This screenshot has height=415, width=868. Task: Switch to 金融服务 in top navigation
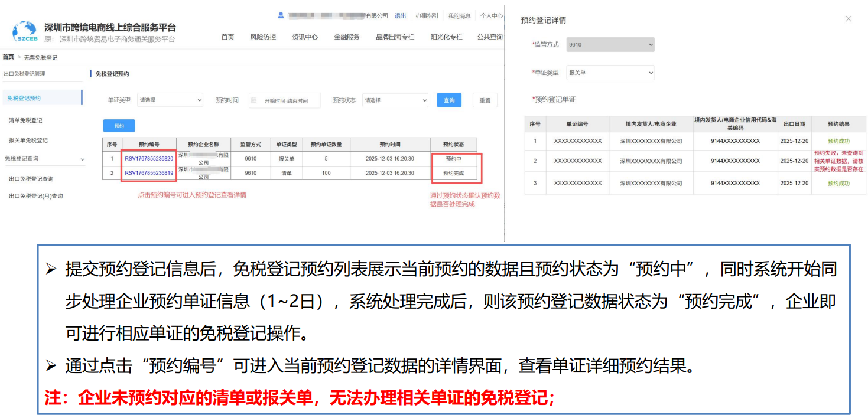(346, 36)
